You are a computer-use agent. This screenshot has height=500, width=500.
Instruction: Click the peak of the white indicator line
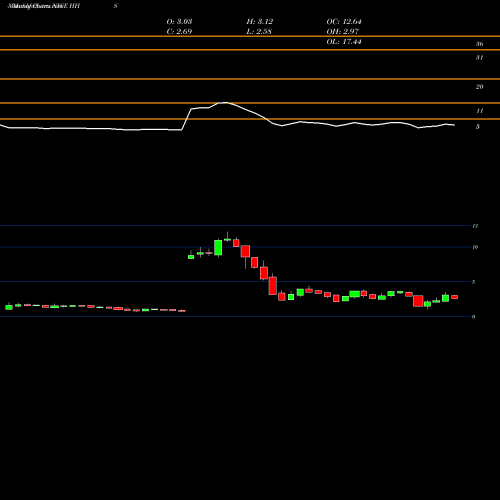click(225, 103)
